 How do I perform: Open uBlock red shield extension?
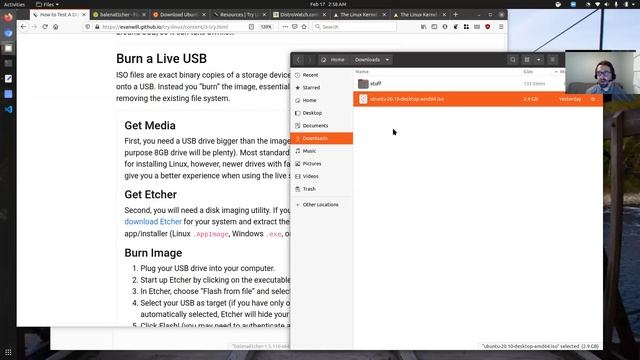coord(487,27)
